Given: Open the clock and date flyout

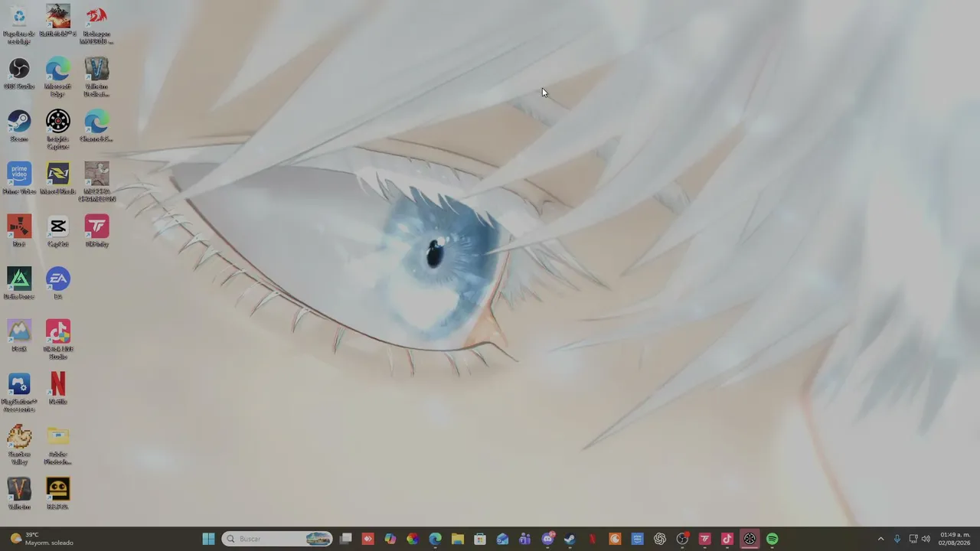Looking at the screenshot, I should point(955,539).
